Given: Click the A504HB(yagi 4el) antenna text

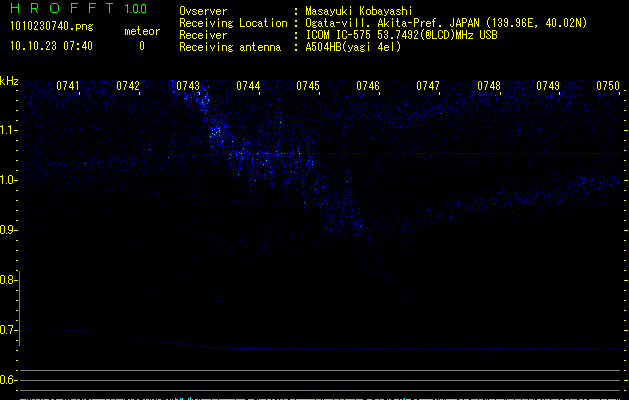Looking at the screenshot, I should (x=353, y=47).
